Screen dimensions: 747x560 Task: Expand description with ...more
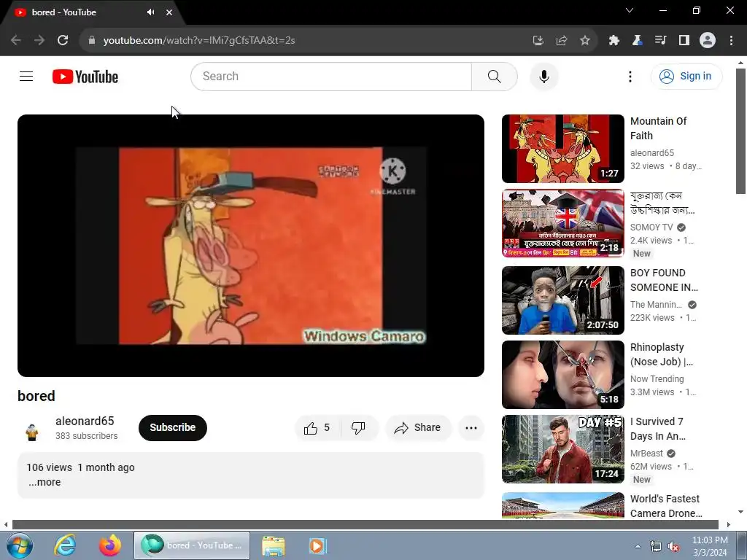[44, 482]
